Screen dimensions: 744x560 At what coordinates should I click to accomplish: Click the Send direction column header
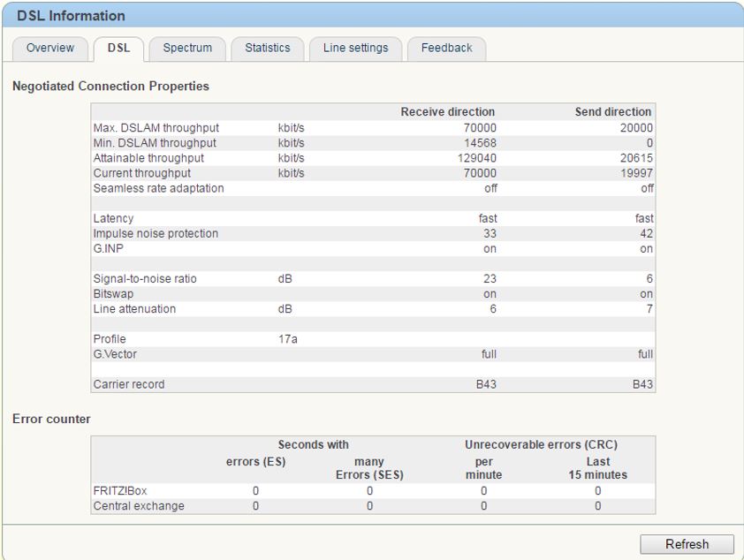(612, 112)
